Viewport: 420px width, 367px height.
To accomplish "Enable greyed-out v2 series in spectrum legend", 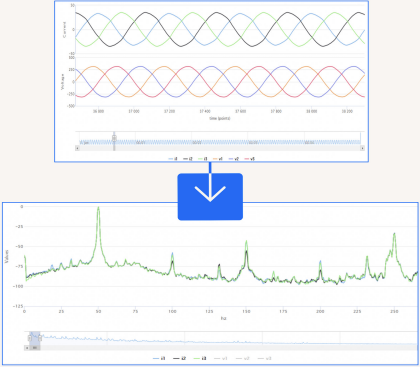I will tap(243, 358).
